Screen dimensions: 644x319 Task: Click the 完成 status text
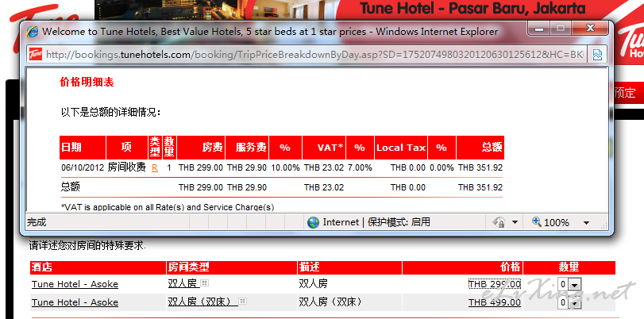(x=37, y=222)
